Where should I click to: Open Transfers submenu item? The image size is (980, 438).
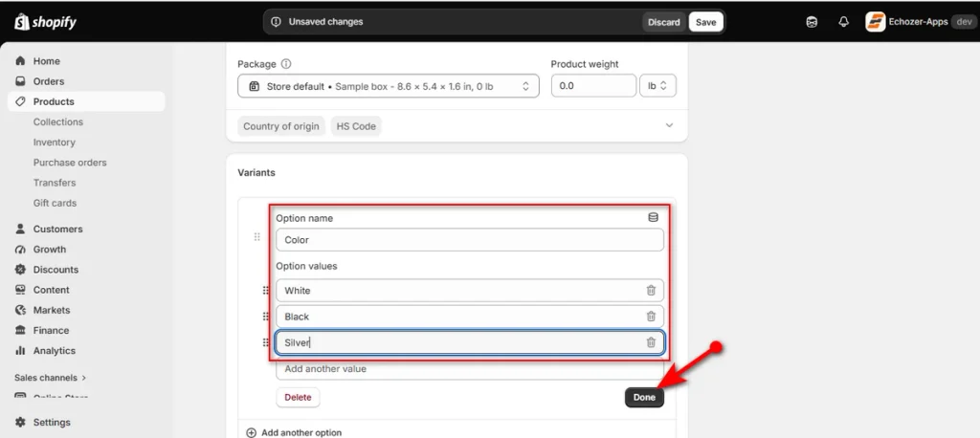click(55, 183)
